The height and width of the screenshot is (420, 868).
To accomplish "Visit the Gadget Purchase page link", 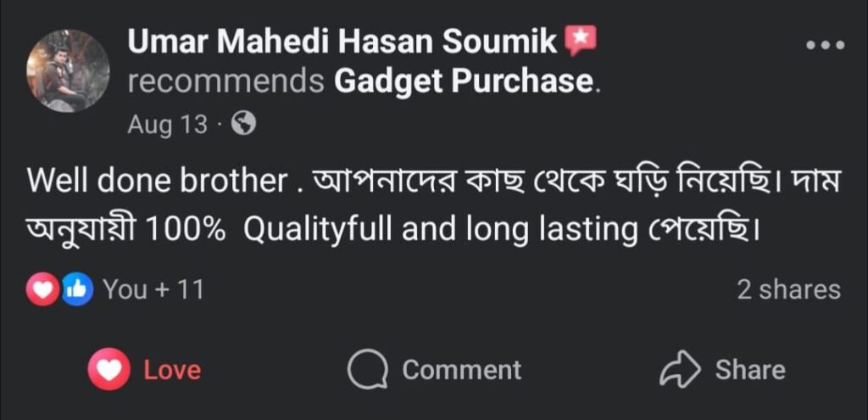I will (x=462, y=81).
